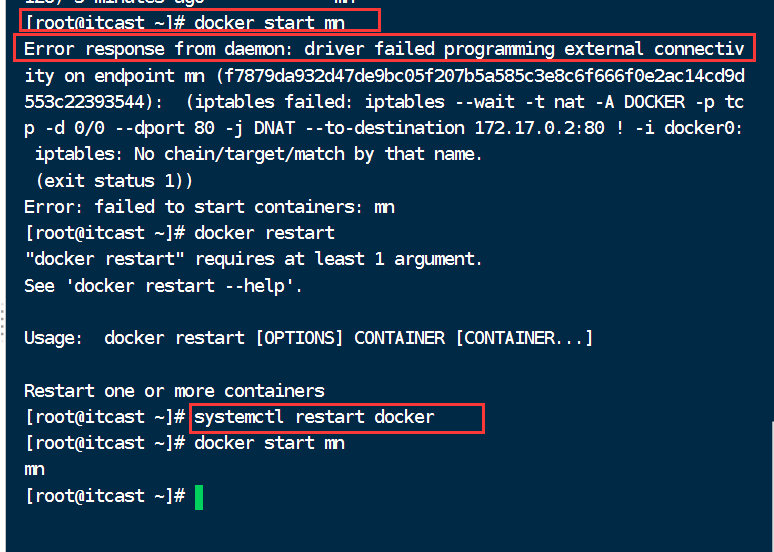Click the "Restart one or more containers" line
The image size is (774, 552).
click(x=174, y=390)
